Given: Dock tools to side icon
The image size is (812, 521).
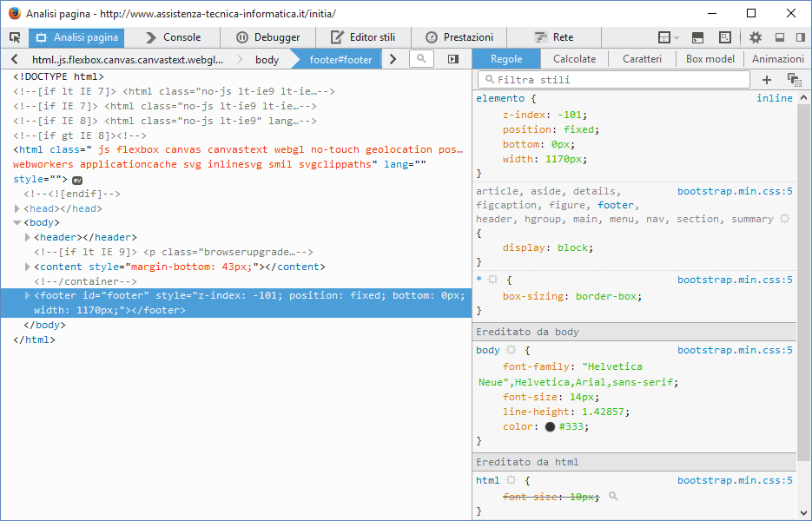Looking at the screenshot, I should pos(801,37).
